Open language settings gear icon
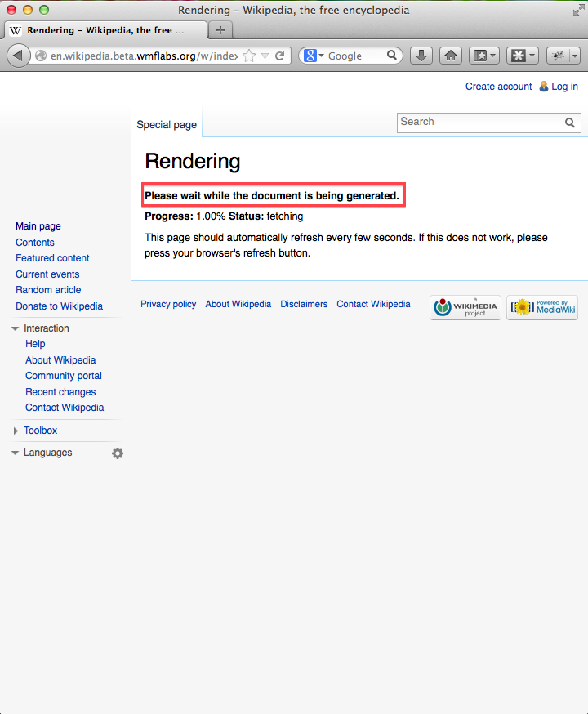 click(x=118, y=453)
